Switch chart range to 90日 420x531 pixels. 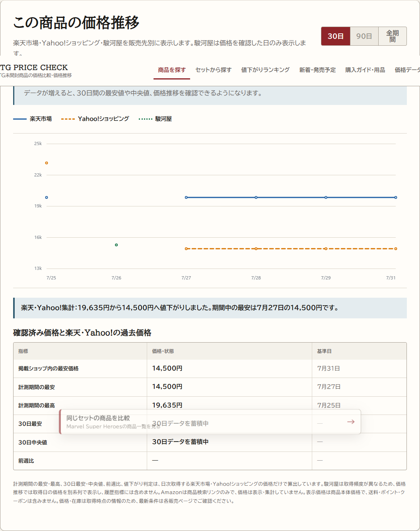[364, 36]
